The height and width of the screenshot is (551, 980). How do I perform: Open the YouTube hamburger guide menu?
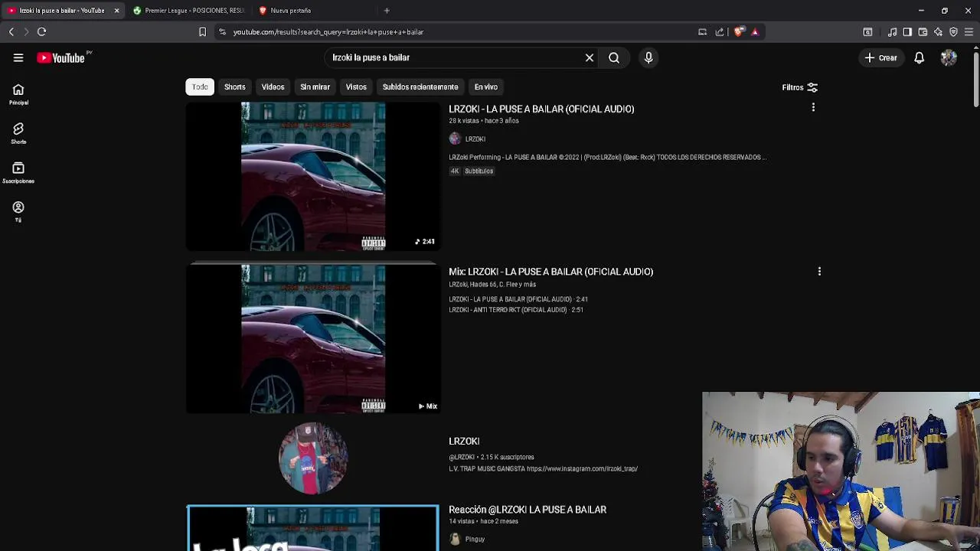point(18,57)
